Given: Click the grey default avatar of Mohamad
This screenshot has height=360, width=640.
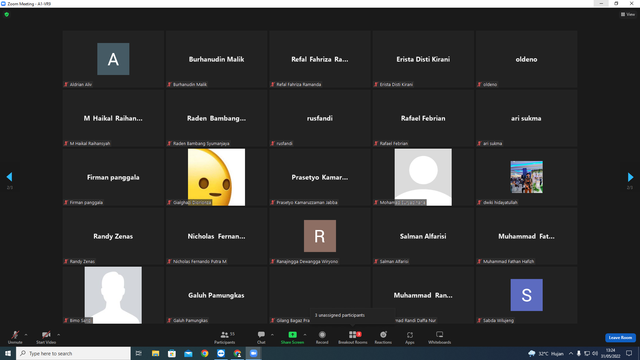Looking at the screenshot, I should (423, 177).
